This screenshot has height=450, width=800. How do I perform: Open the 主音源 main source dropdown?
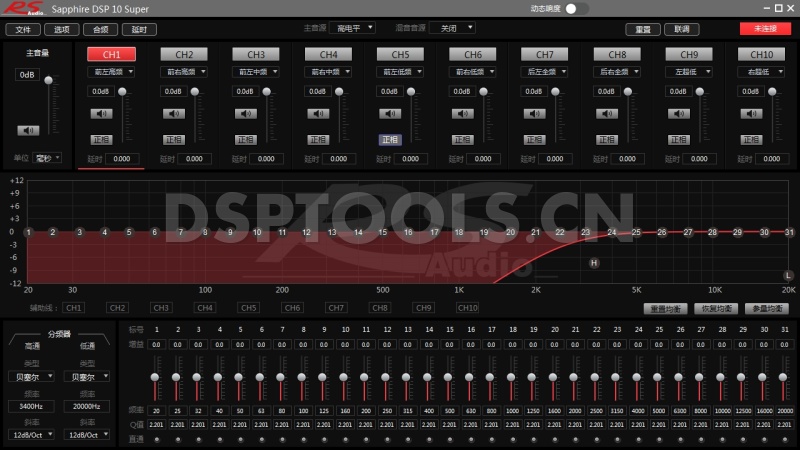[x=353, y=28]
